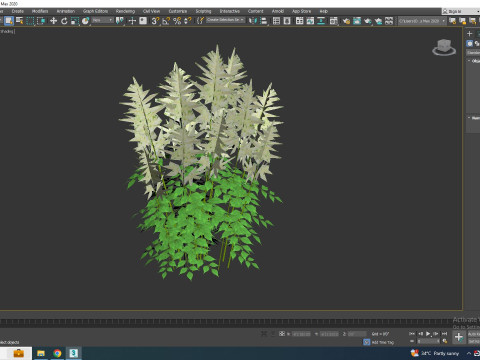Toggle the Scene Explorer icon

pos(276,21)
